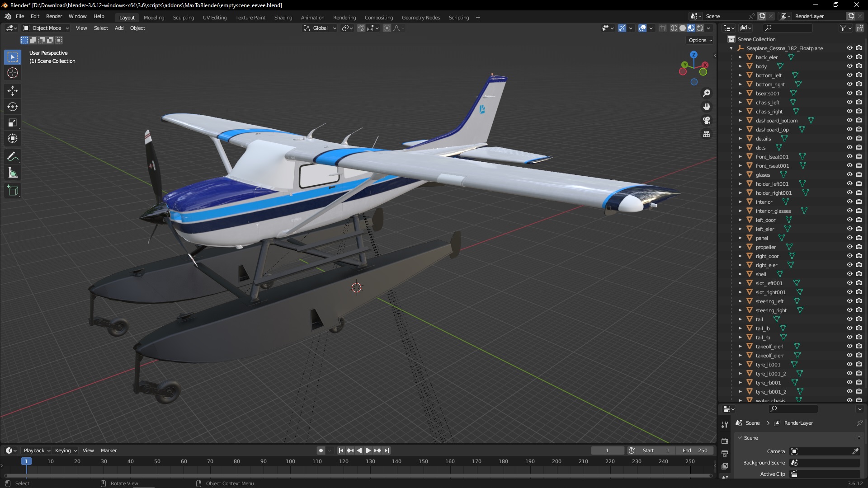Activate the 3D Cursor tool
The width and height of the screenshot is (868, 488).
(x=13, y=73)
